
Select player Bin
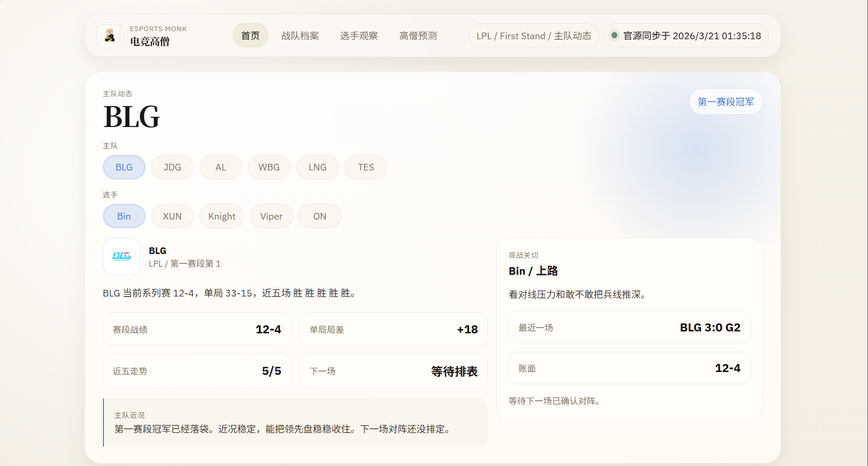124,216
